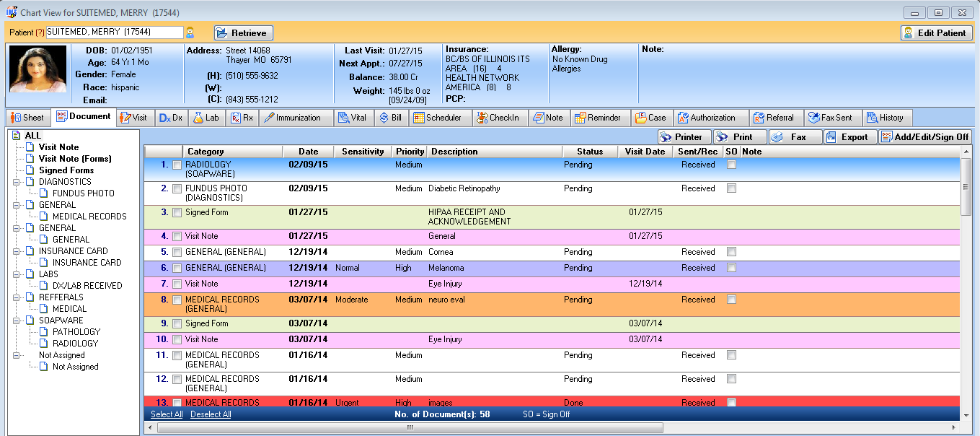This screenshot has height=436, width=980.
Task: Open the Lab tab flask icon
Action: pyautogui.click(x=198, y=118)
